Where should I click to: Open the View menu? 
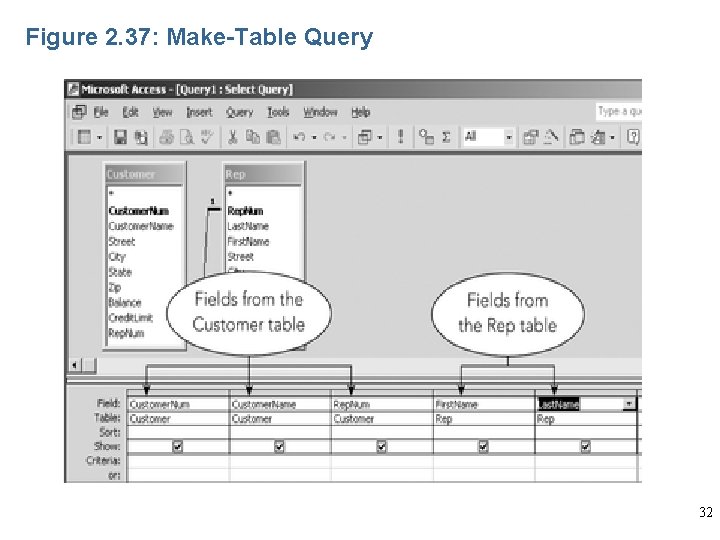click(162, 112)
